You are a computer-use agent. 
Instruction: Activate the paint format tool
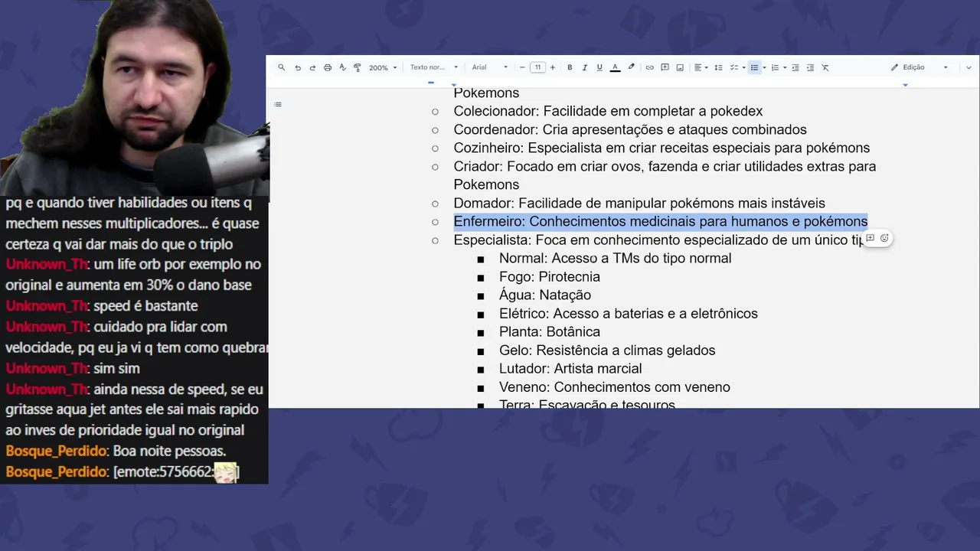click(357, 67)
